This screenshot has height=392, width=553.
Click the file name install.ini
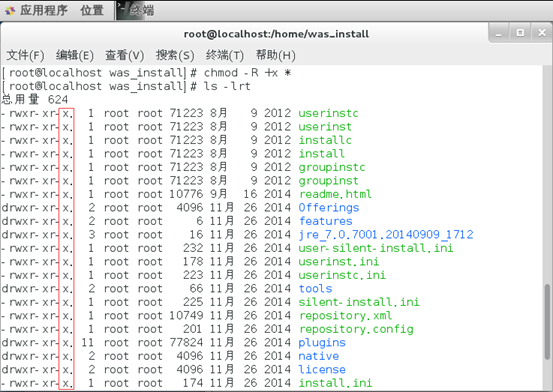point(335,383)
